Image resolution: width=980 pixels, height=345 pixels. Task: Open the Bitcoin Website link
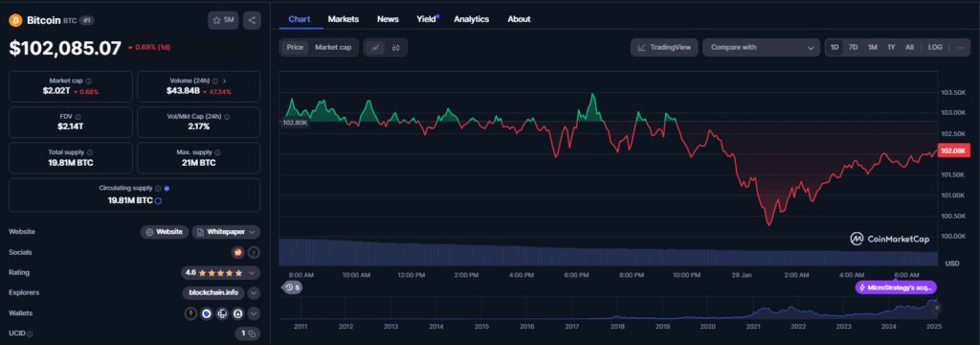(165, 232)
